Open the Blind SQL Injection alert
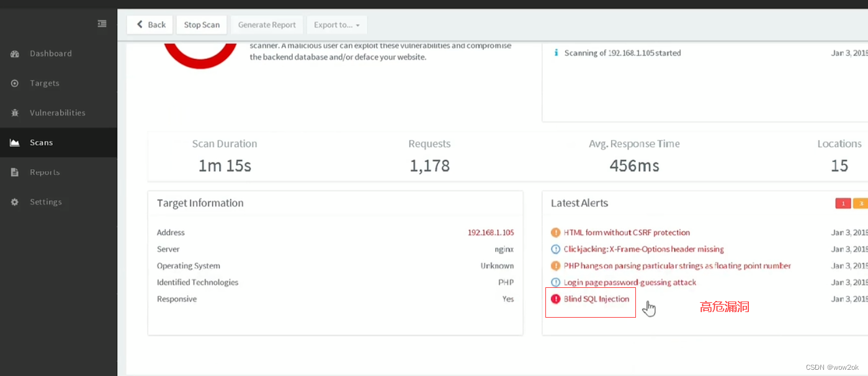The image size is (868, 376). point(596,299)
